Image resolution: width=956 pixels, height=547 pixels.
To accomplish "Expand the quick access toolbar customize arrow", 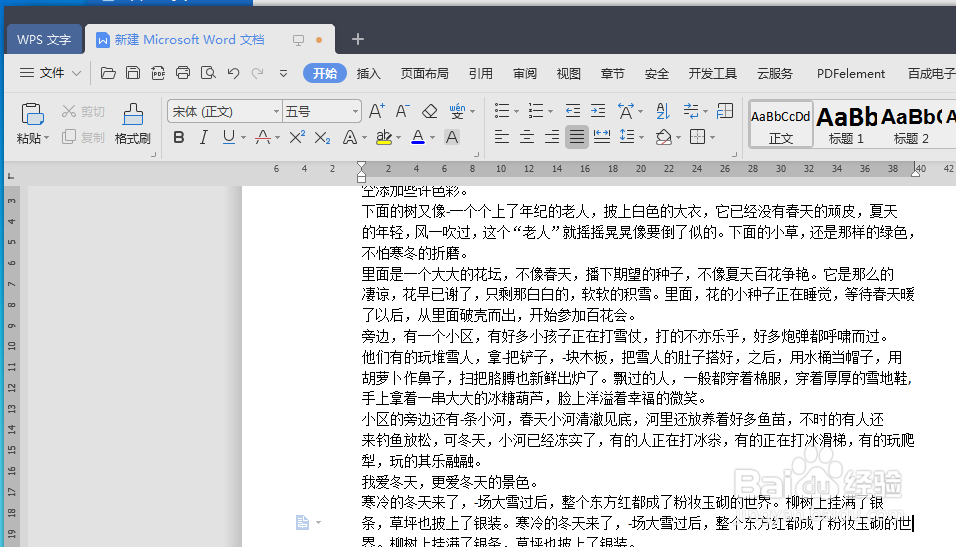I will pyautogui.click(x=284, y=73).
